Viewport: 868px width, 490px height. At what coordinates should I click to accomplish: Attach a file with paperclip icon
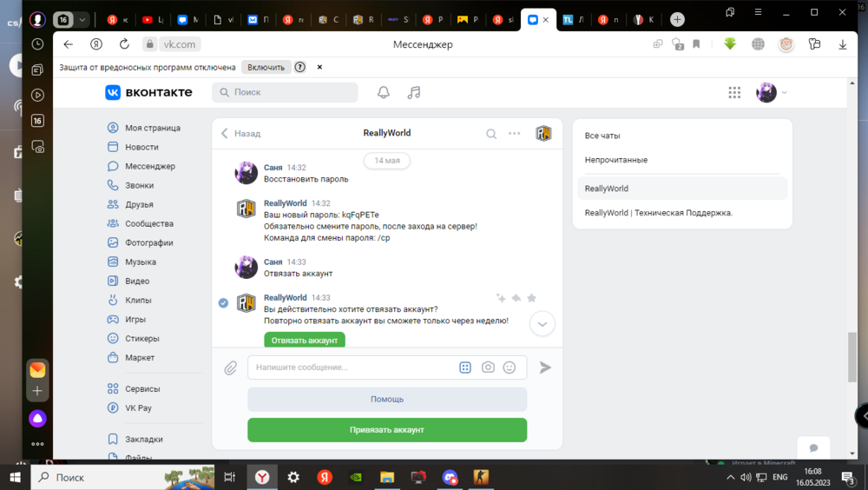(x=230, y=367)
